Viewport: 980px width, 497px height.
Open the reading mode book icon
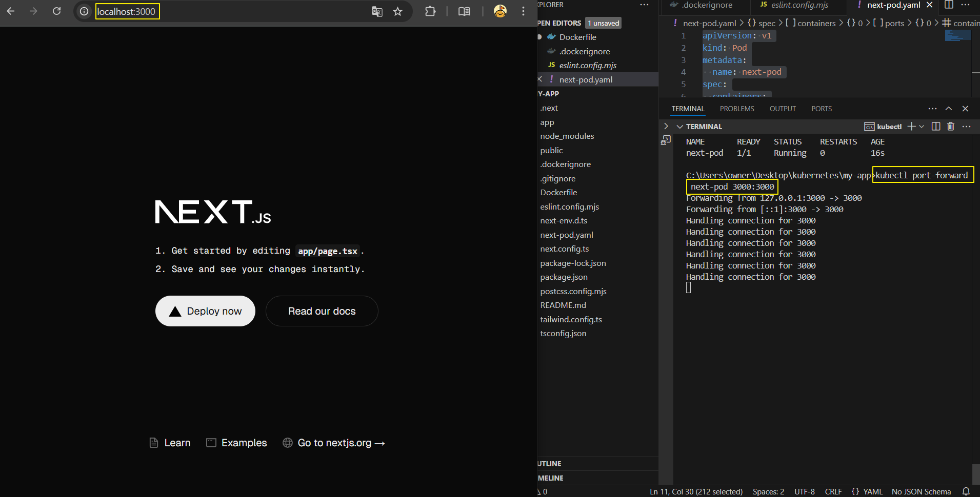464,11
